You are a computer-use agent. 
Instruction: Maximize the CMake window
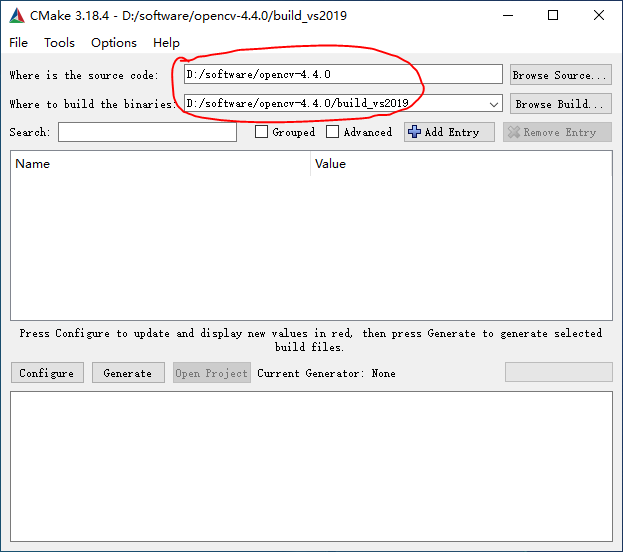click(553, 15)
